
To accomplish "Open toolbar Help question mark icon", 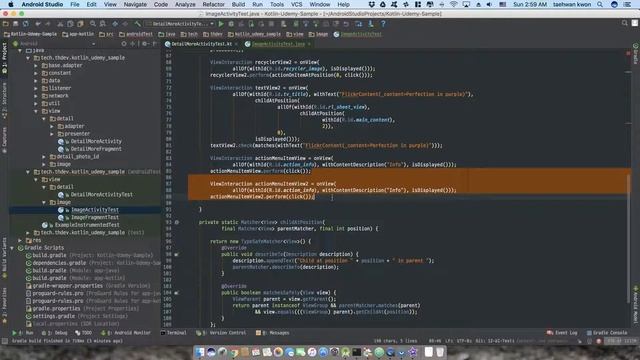I will point(383,24).
